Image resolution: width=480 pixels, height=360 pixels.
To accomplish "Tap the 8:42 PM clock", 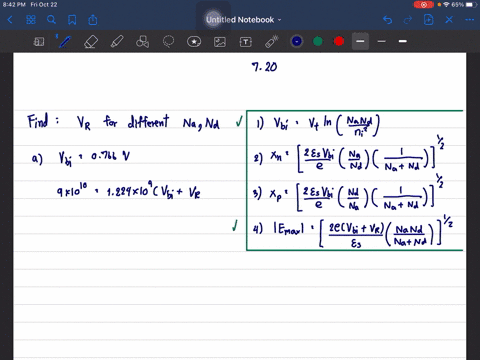I will tap(14, 5).
